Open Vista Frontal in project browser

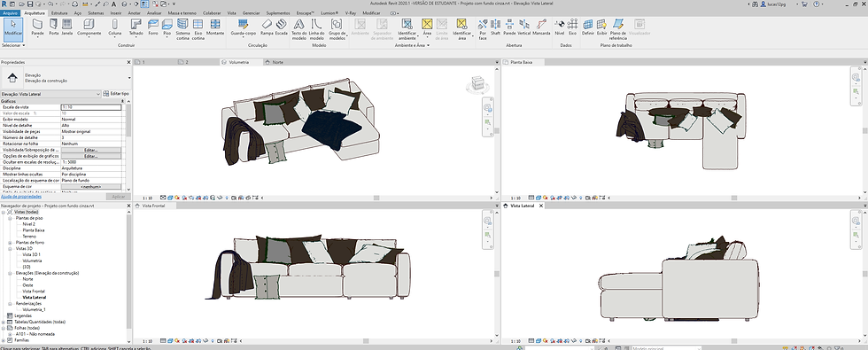[x=34, y=292]
